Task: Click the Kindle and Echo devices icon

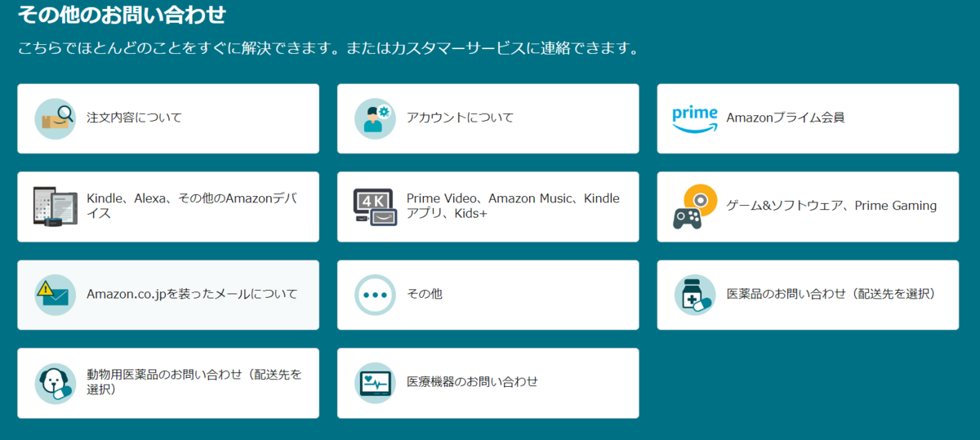Action: [56, 207]
